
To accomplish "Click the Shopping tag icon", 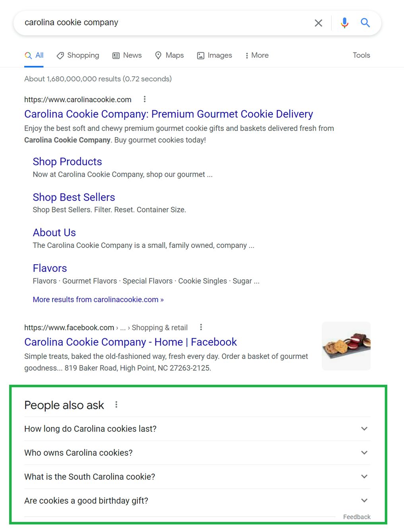I will pos(60,55).
